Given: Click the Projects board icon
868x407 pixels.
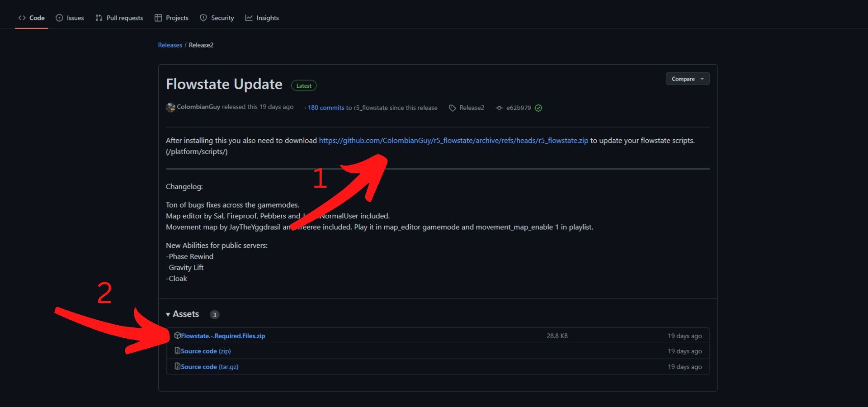Looking at the screenshot, I should (158, 18).
